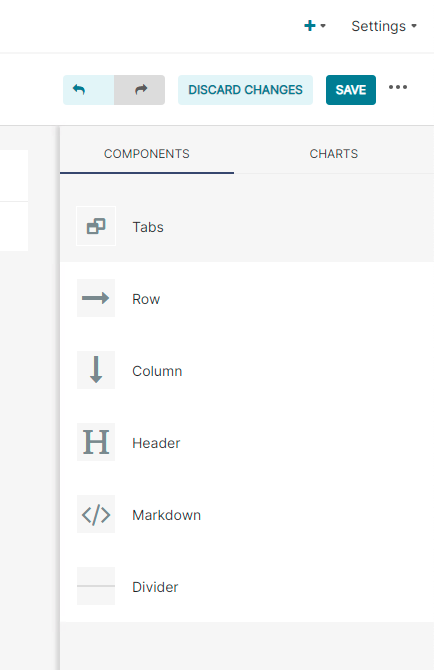Screen dimensions: 434x670
Task: Select the Row arrow icon
Action: pos(96,298)
